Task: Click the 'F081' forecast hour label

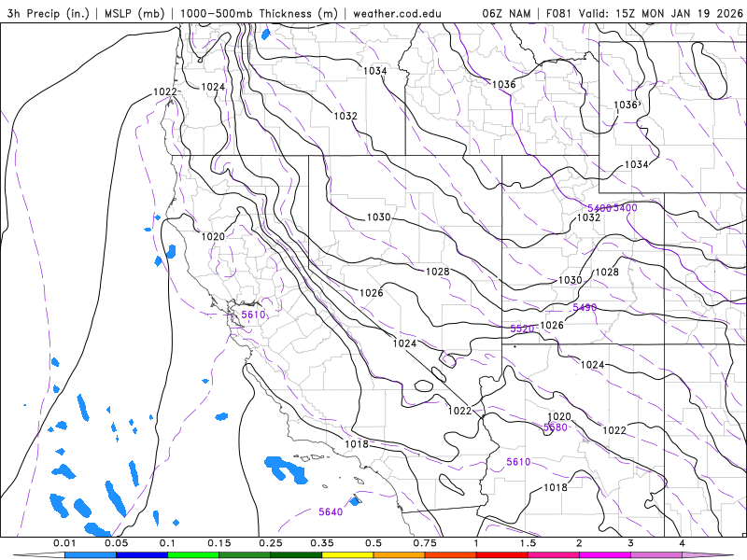Action: (x=558, y=13)
